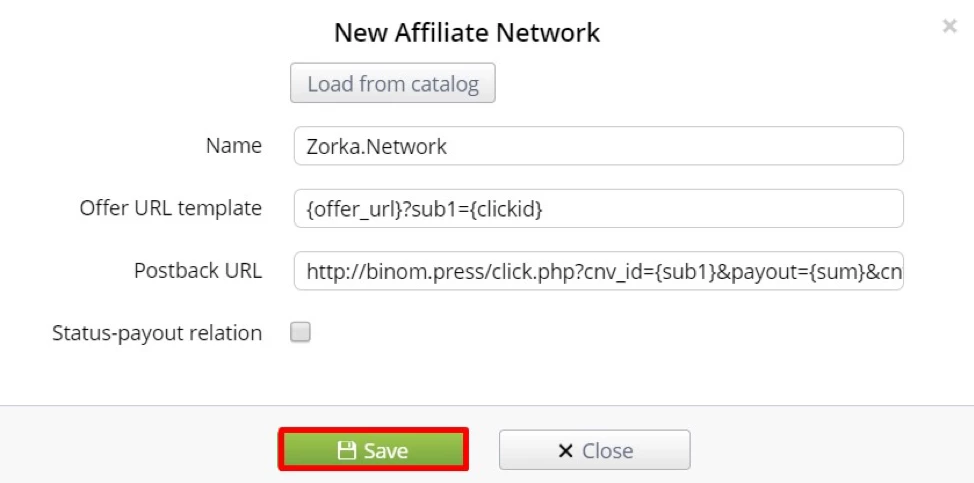Focus the Name field with Zorka.Network
The height and width of the screenshot is (483, 974).
[599, 146]
